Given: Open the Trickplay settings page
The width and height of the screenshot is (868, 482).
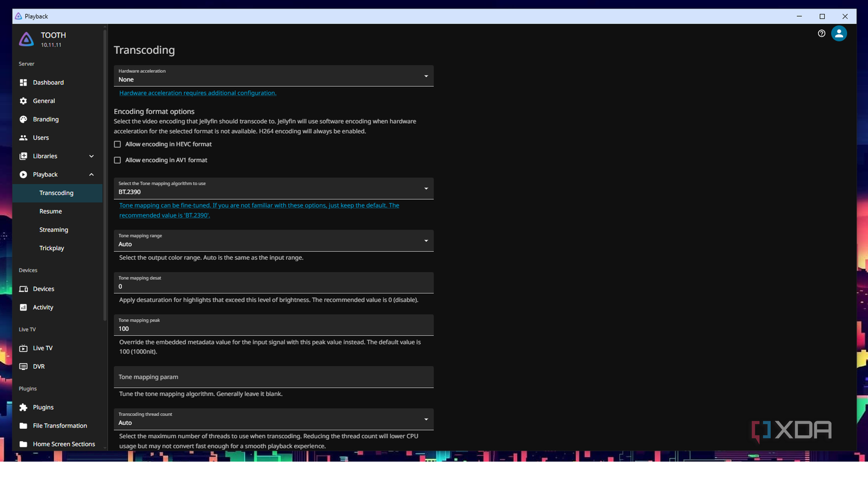Looking at the screenshot, I should [57, 248].
